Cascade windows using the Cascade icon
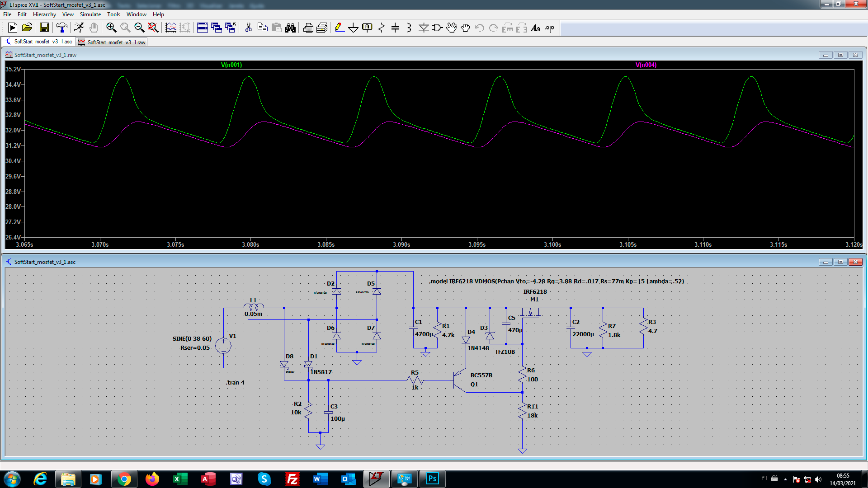The width and height of the screenshot is (868, 488). coord(217,28)
